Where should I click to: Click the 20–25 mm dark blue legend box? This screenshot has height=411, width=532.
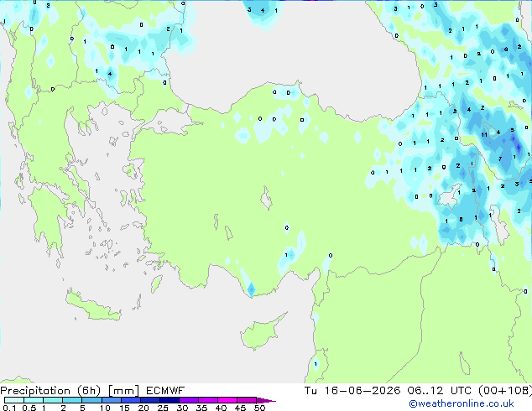(x=150, y=400)
